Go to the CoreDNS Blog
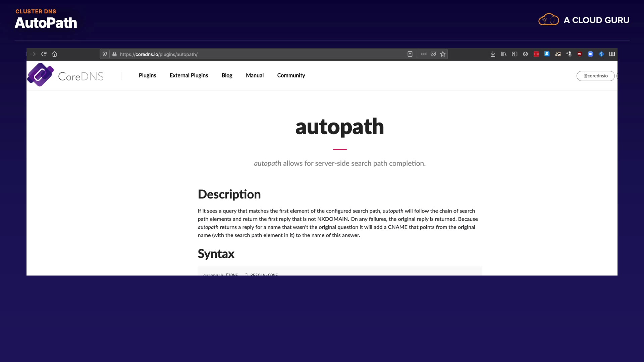Image resolution: width=644 pixels, height=362 pixels. coord(227,75)
